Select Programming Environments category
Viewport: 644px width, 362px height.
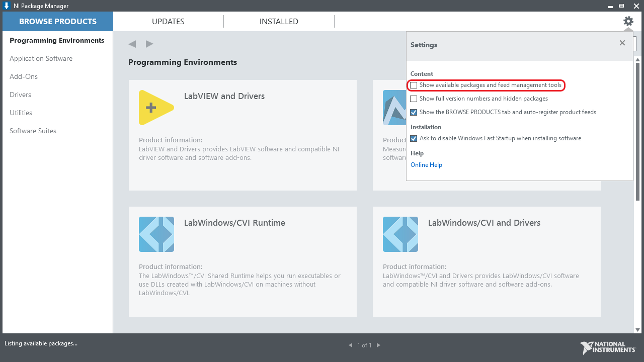(57, 40)
